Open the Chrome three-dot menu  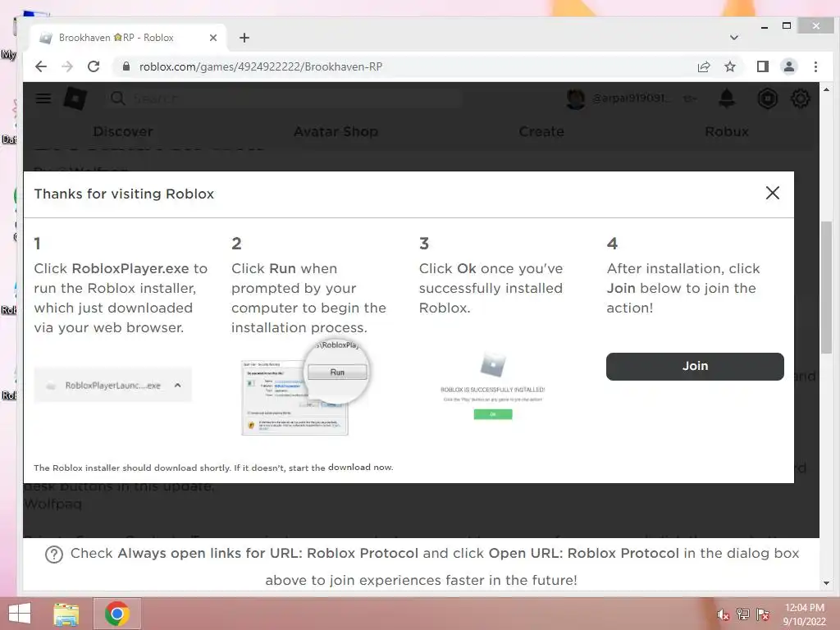click(815, 66)
